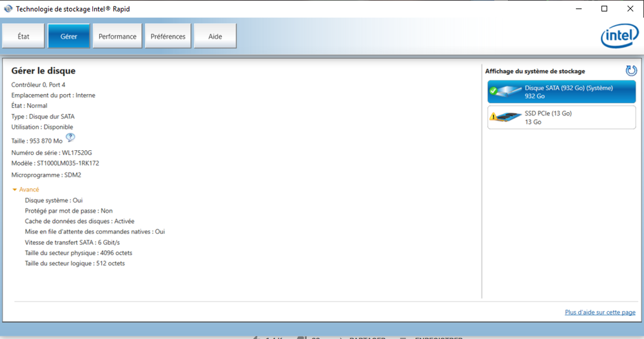This screenshot has height=339, width=644.
Task: Open the Préférences tab
Action: tap(168, 36)
